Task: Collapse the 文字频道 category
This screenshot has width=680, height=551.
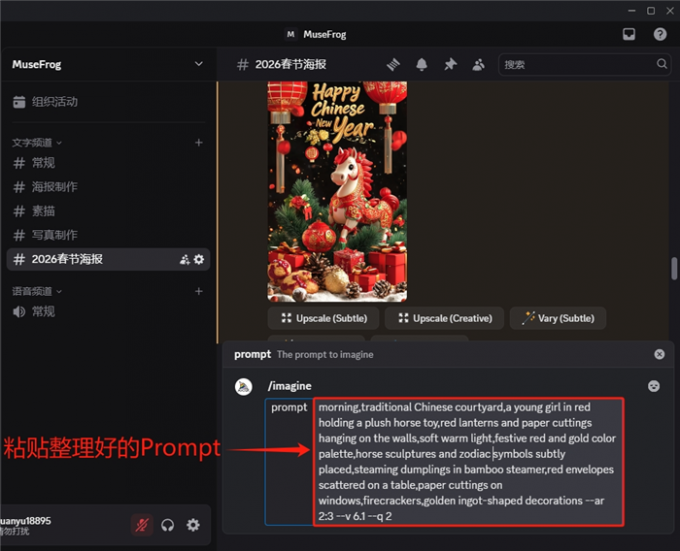Action: pos(37,143)
